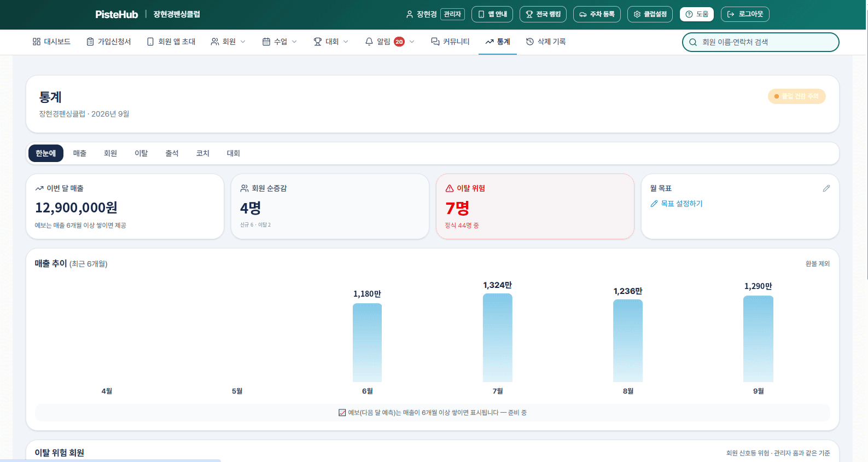Select the 한눈에 tab
The width and height of the screenshot is (868, 462).
point(46,153)
